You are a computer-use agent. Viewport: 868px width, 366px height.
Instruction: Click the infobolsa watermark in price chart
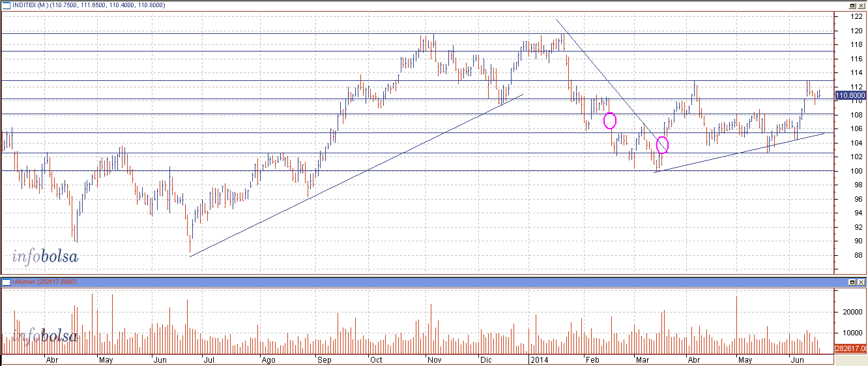pyautogui.click(x=45, y=256)
